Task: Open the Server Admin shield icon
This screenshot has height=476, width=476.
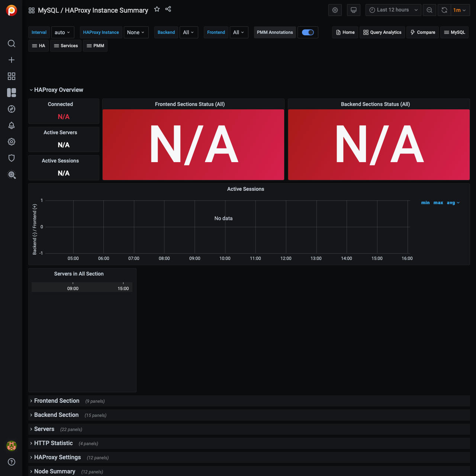Action: [x=12, y=158]
